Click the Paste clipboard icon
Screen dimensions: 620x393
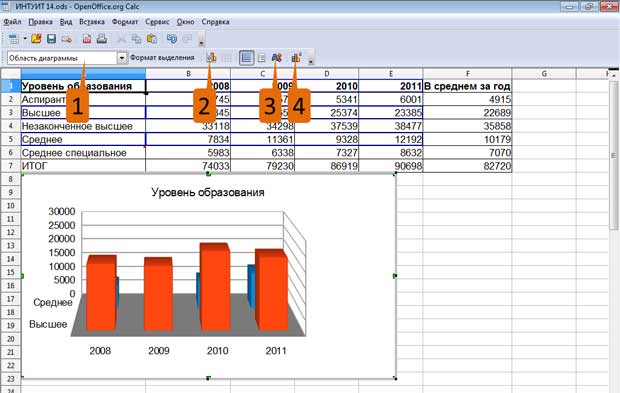[x=152, y=39]
